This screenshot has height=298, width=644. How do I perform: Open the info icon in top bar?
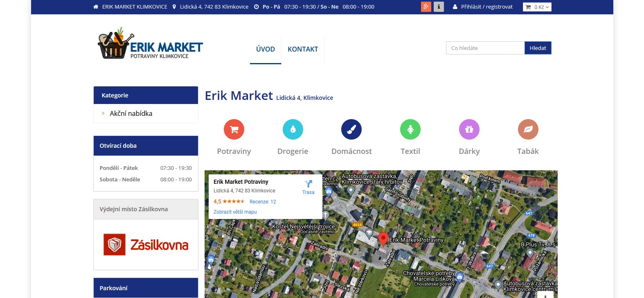point(439,7)
